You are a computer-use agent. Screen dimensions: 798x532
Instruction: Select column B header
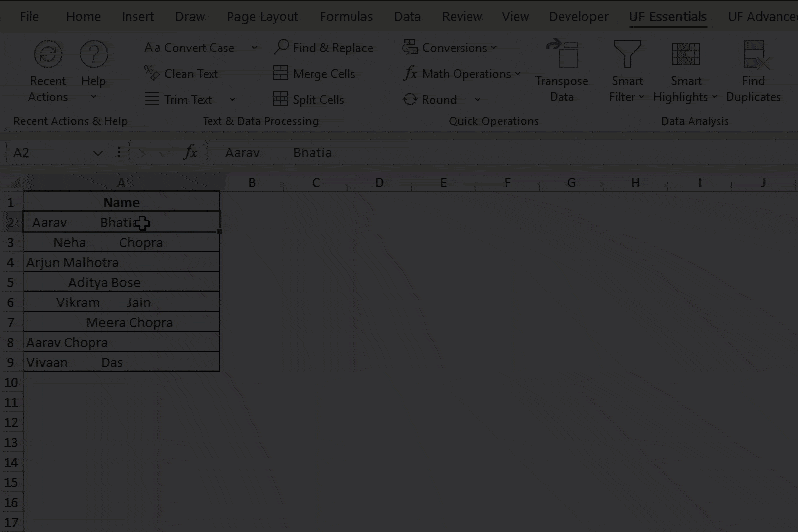[x=252, y=182]
